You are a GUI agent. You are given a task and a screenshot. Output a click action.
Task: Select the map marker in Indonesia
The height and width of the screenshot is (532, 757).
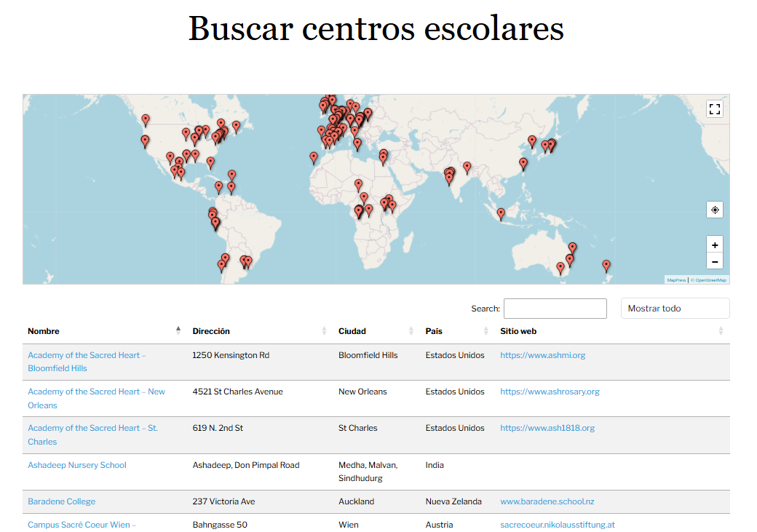coord(501,214)
